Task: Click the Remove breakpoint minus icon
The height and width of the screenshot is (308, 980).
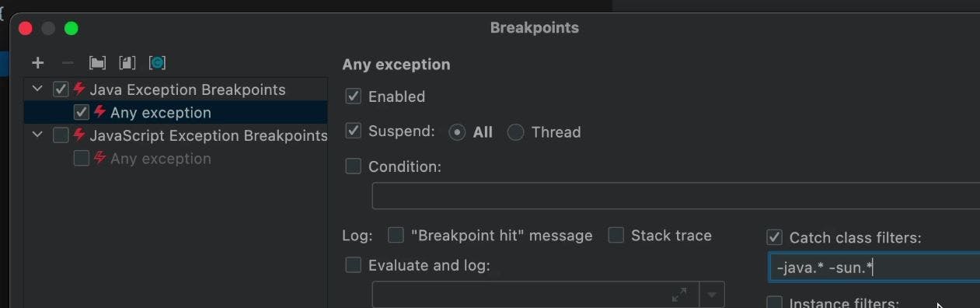Action: [x=68, y=63]
